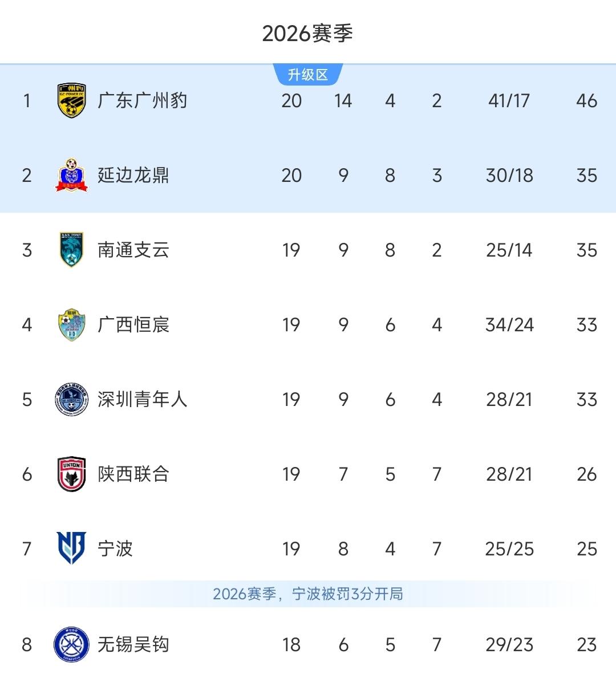Click 陕西联合 team name text

(133, 474)
